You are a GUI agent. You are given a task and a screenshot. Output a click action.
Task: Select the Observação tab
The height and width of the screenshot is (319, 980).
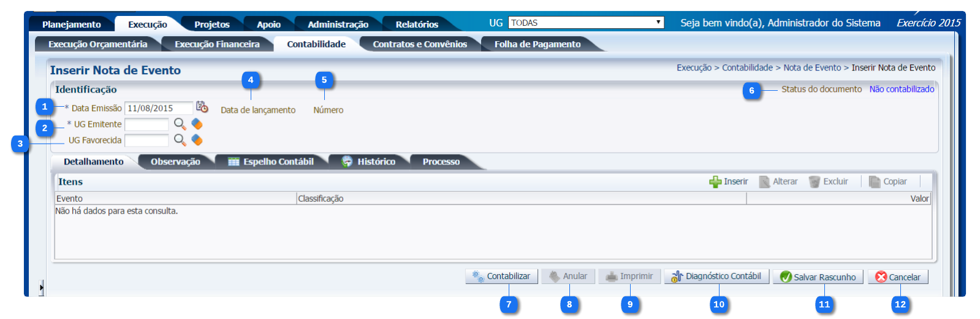point(175,162)
